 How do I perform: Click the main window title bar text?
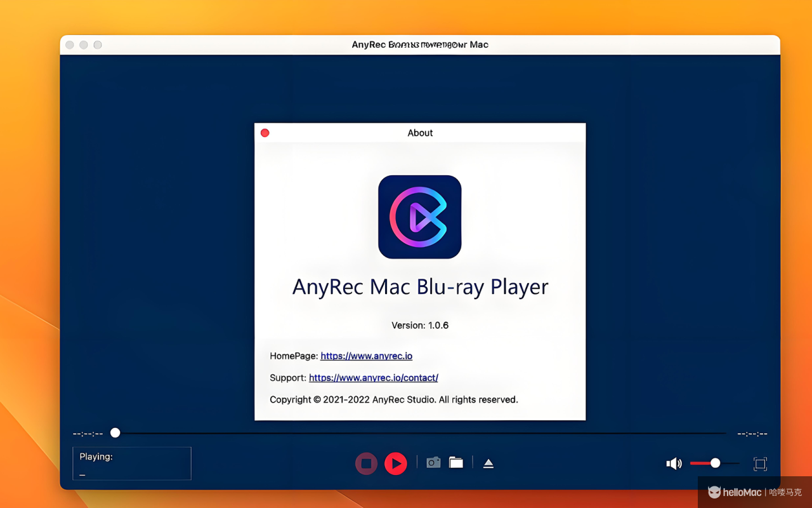(x=420, y=44)
